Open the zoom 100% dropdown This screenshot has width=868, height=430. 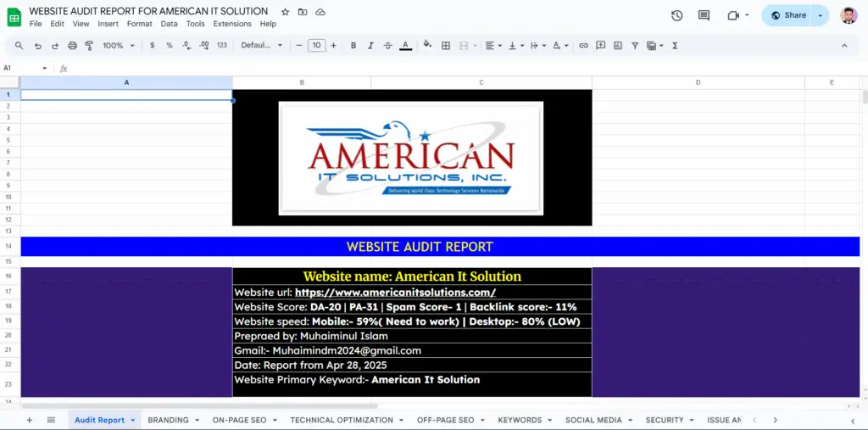click(x=118, y=46)
